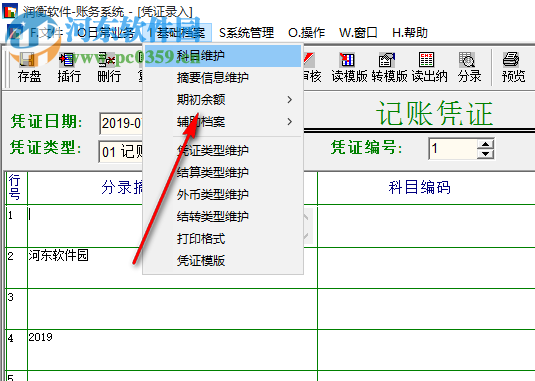This screenshot has height=381, width=535.
Task: Click 科目编码 cell in row 1
Action: (426, 226)
